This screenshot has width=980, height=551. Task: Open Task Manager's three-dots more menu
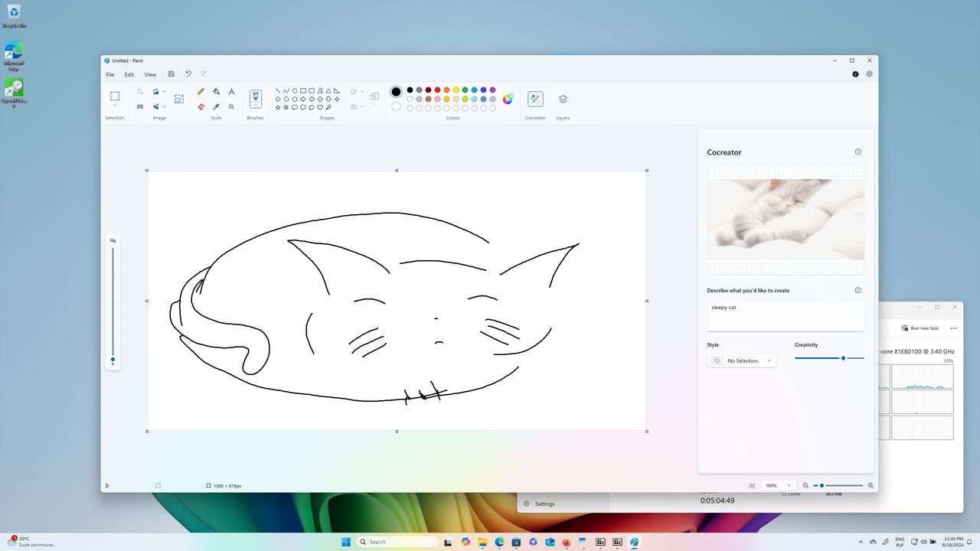[953, 328]
